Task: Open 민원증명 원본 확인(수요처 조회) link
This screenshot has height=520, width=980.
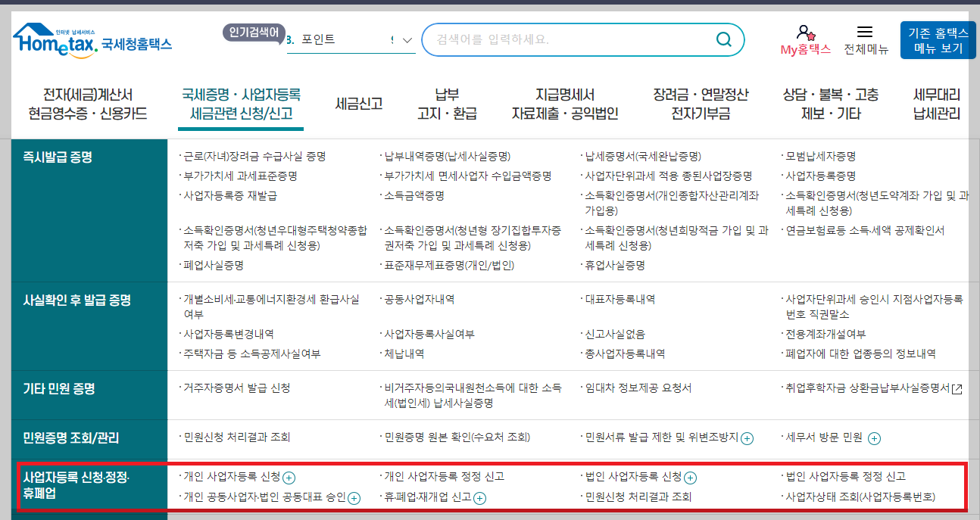Action: tap(457, 437)
